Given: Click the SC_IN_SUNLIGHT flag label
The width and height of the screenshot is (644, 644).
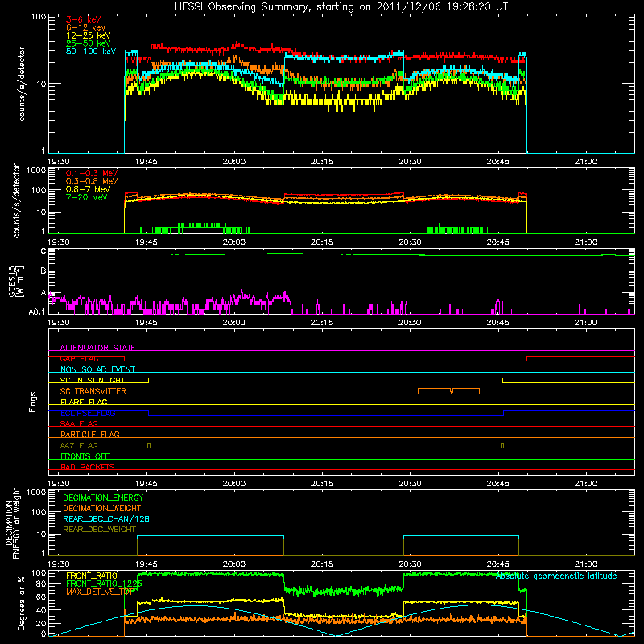Looking at the screenshot, I should 93,380.
